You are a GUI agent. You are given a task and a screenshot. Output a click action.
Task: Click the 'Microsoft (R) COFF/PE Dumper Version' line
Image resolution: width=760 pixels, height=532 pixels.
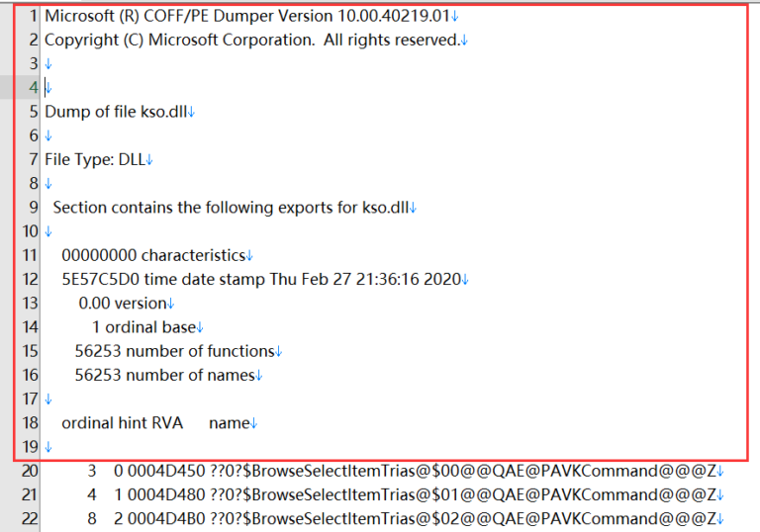247,16
